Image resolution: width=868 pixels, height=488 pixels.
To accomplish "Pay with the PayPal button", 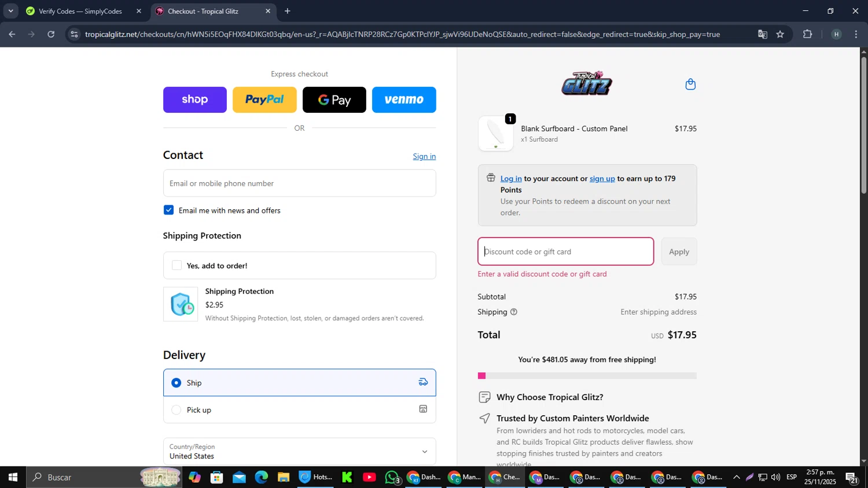I will [x=264, y=99].
